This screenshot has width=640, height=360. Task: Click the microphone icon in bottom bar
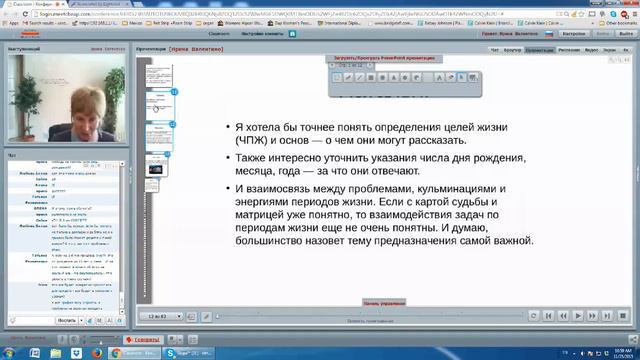pos(62,339)
